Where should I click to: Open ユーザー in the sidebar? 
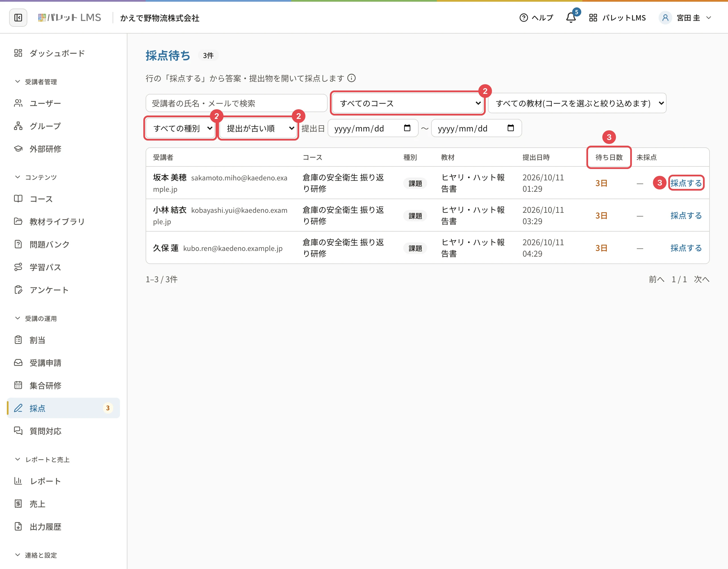63,103
